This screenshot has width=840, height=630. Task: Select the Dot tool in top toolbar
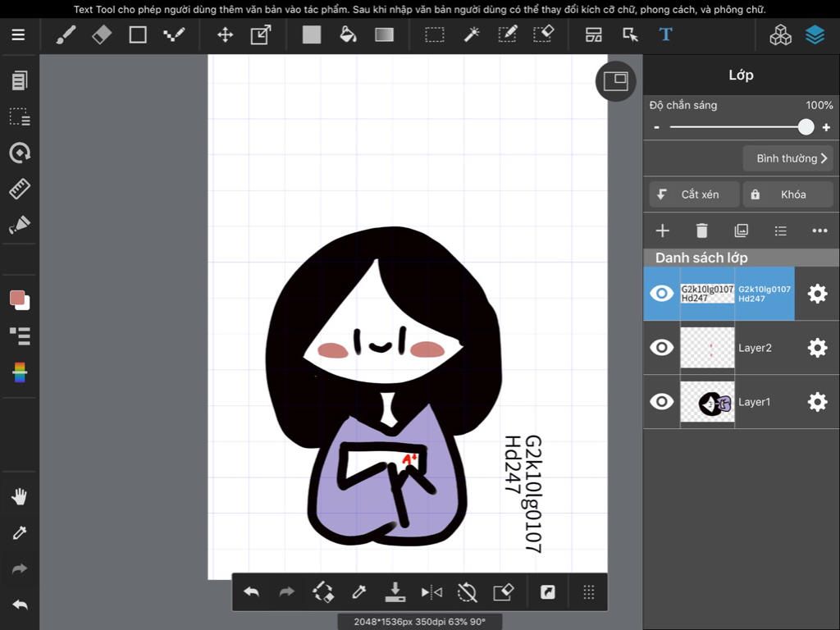click(174, 35)
